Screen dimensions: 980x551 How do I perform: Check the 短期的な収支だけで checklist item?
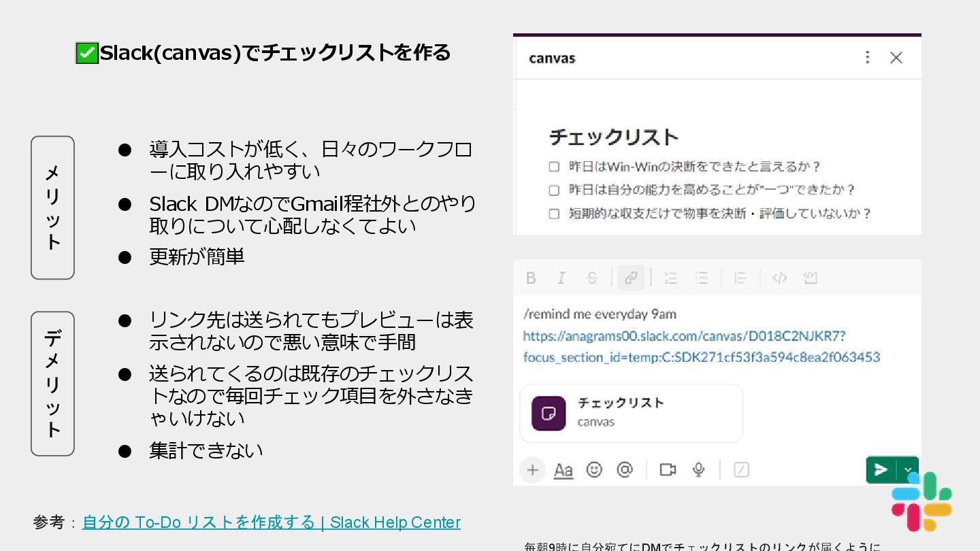pyautogui.click(x=554, y=214)
